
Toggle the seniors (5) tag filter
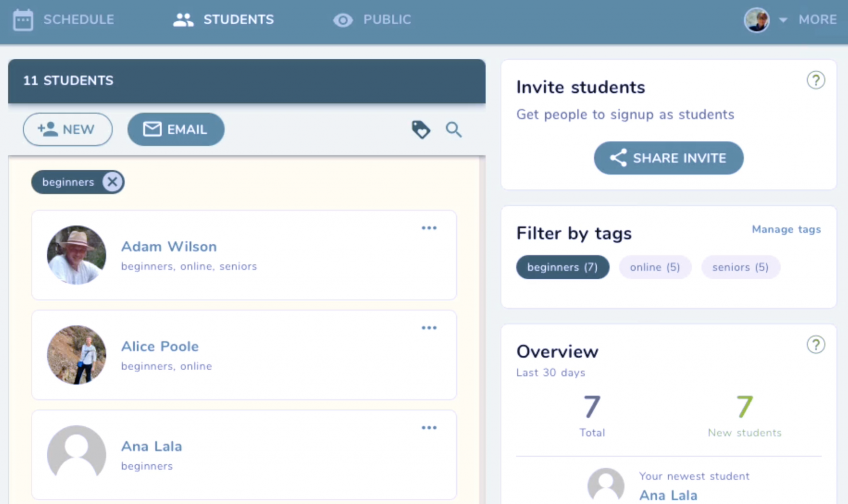(740, 267)
